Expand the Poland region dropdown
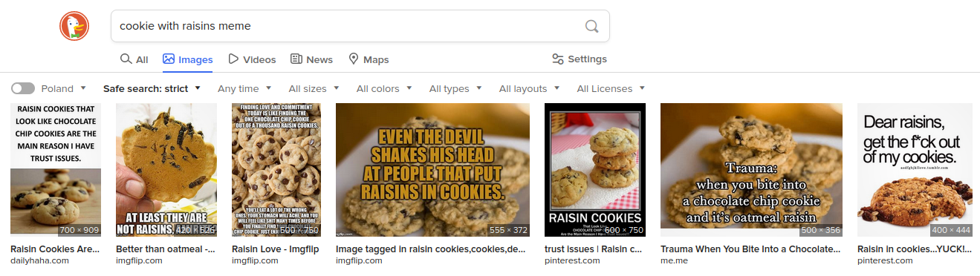The width and height of the screenshot is (980, 276). pyautogui.click(x=64, y=88)
